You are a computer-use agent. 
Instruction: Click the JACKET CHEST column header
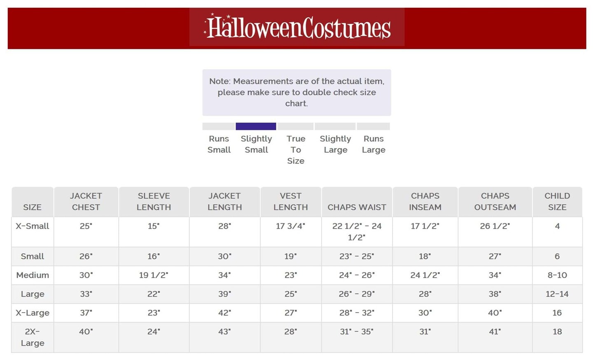pyautogui.click(x=86, y=202)
